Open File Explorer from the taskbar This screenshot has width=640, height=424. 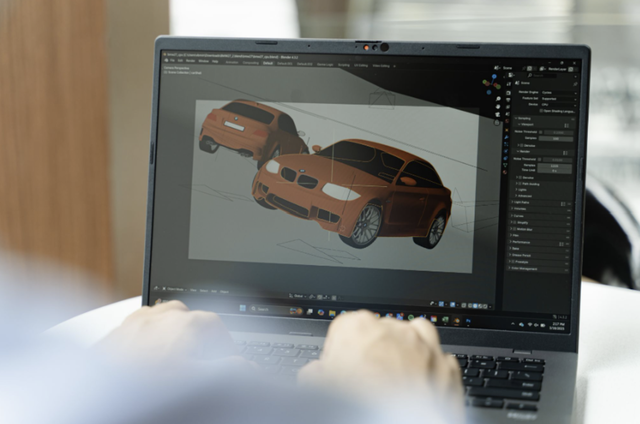pyautogui.click(x=332, y=313)
